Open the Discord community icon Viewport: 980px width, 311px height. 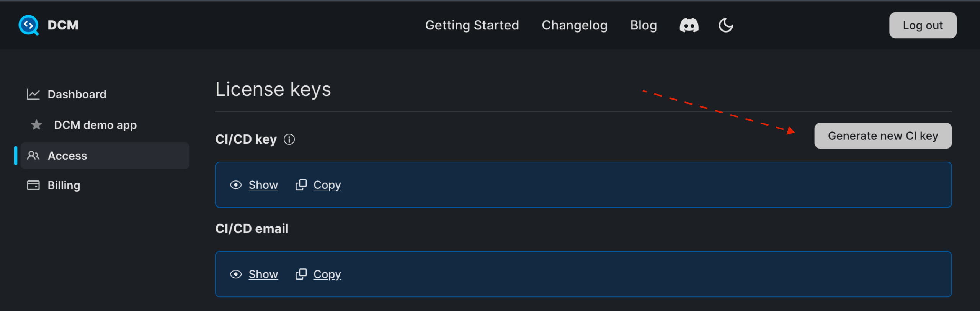(689, 25)
